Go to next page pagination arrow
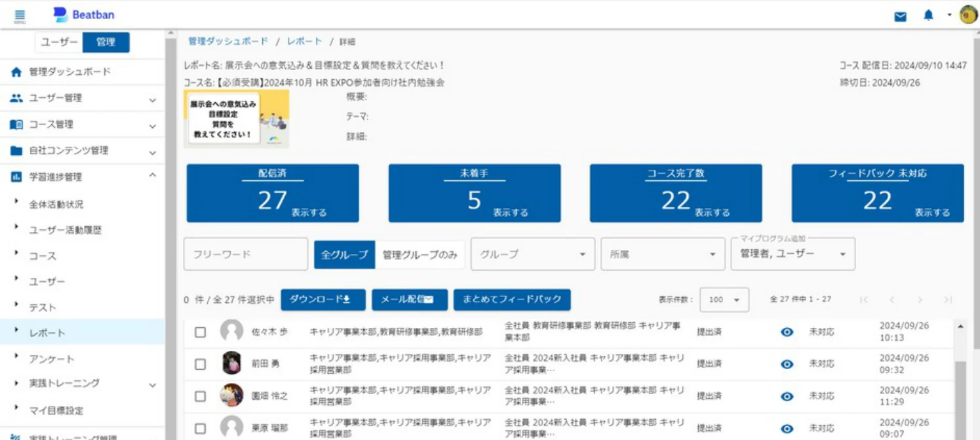The width and height of the screenshot is (980, 440). pos(920,300)
